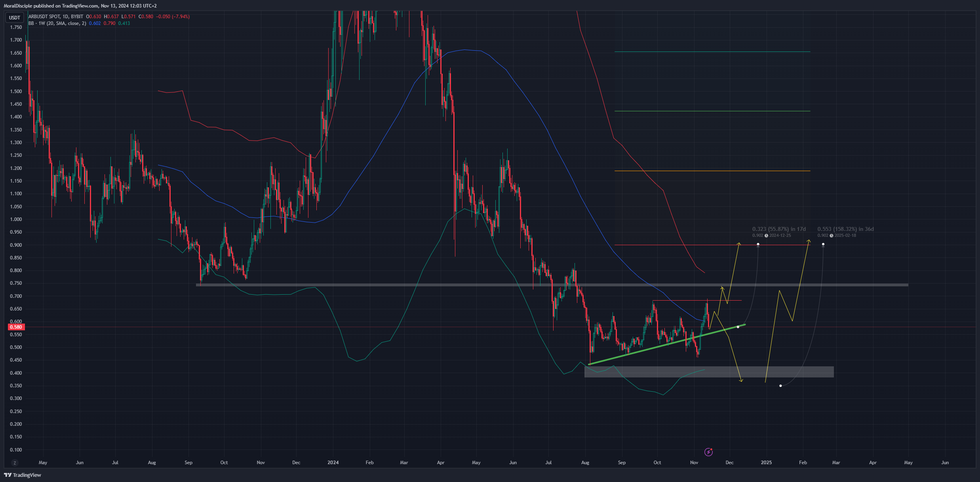
Task: Click the 0.553 (158.32%) in 36d annotation
Action: point(845,229)
